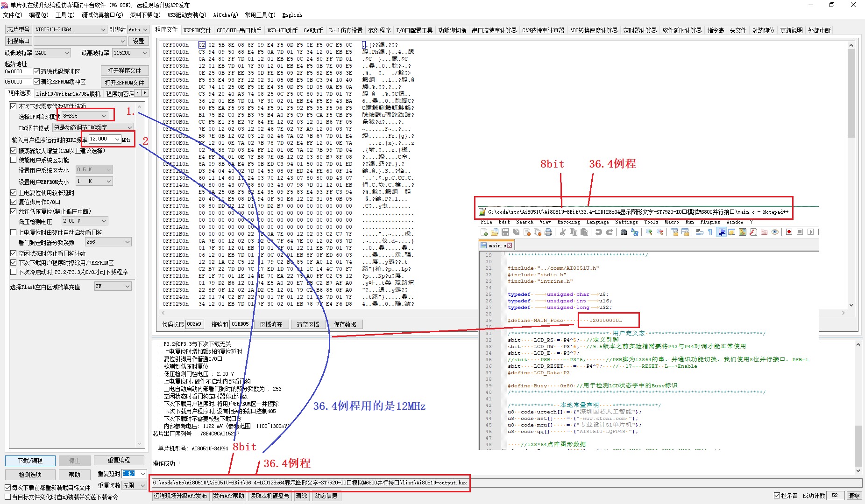Click the Show All Characters pilcrow icon
This screenshot has width=865, height=504.
pyautogui.click(x=710, y=232)
